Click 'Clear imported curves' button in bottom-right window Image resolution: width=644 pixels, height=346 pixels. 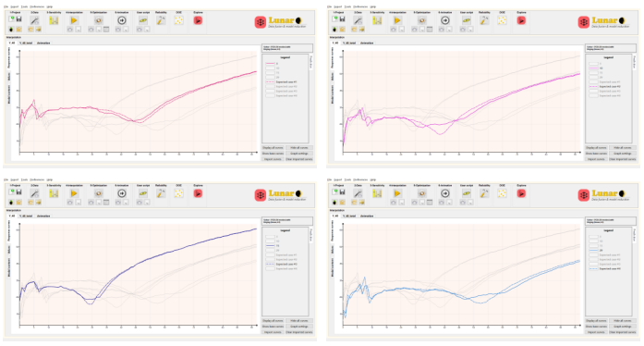pyautogui.click(x=622, y=332)
